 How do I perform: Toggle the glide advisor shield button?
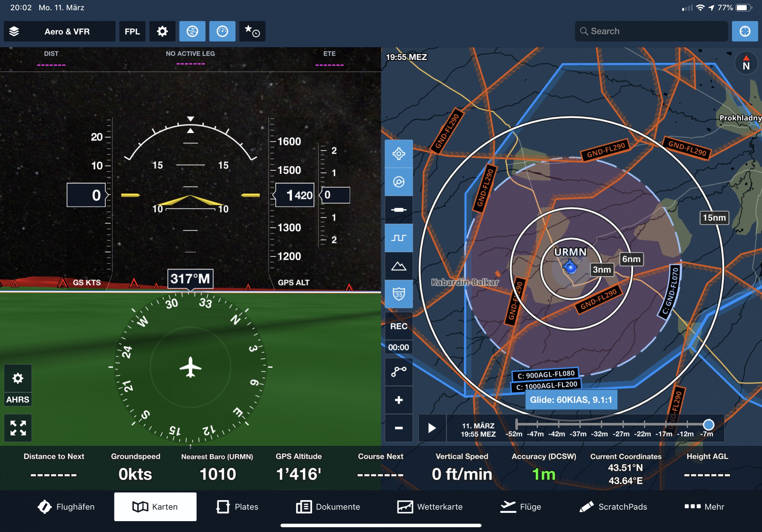(x=399, y=294)
